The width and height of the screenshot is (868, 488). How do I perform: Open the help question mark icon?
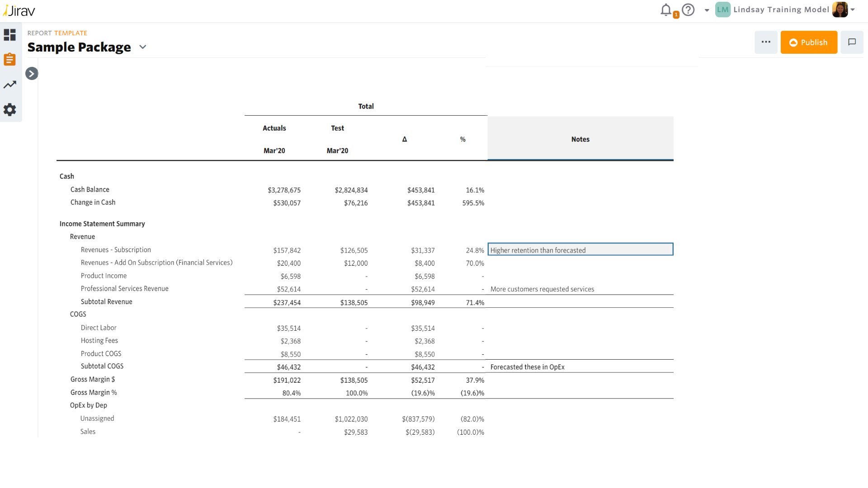(x=688, y=10)
